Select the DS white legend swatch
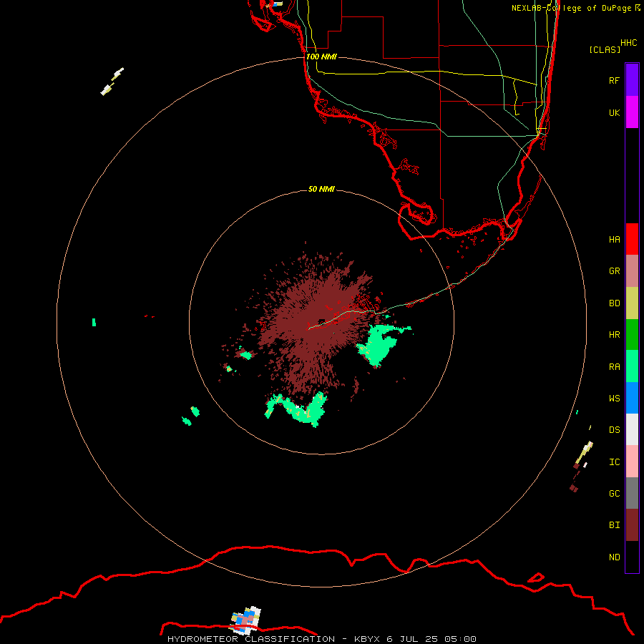 pos(632,429)
